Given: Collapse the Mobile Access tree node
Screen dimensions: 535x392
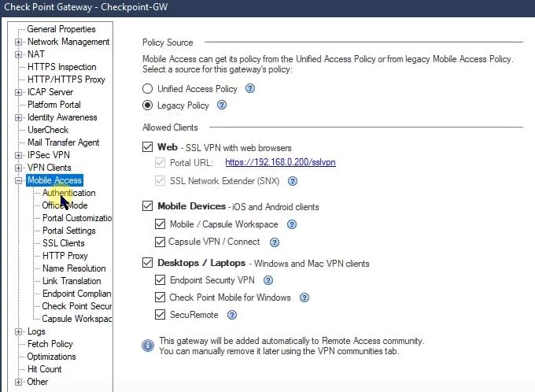Looking at the screenshot, I should (18, 180).
